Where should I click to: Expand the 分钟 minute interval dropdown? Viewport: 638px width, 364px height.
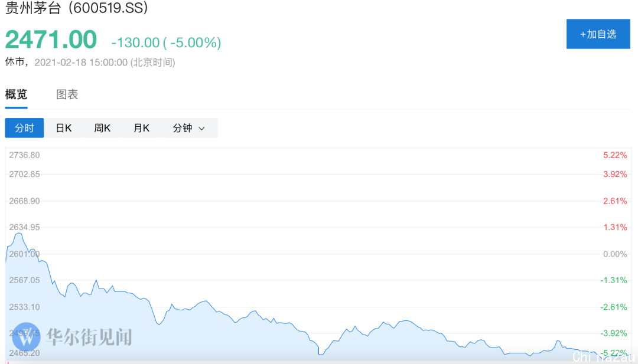[x=189, y=128]
